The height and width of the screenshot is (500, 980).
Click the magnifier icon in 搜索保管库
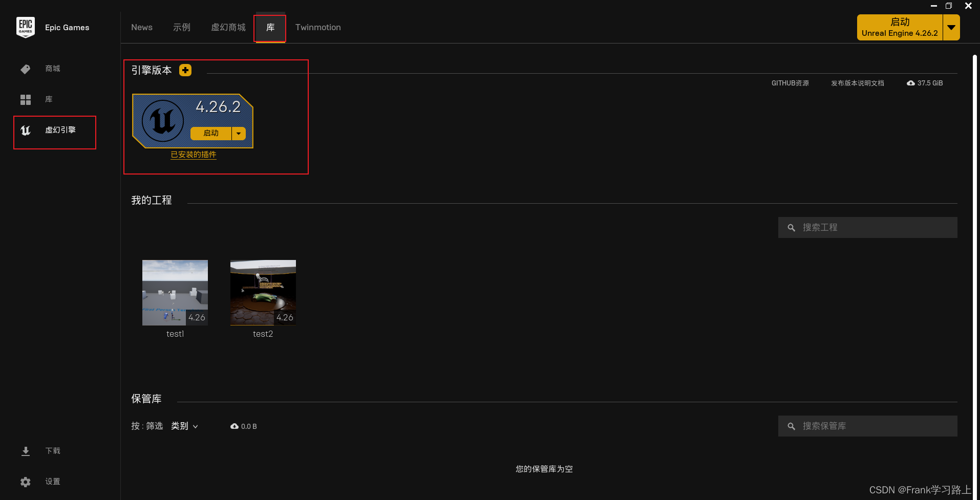(x=791, y=426)
